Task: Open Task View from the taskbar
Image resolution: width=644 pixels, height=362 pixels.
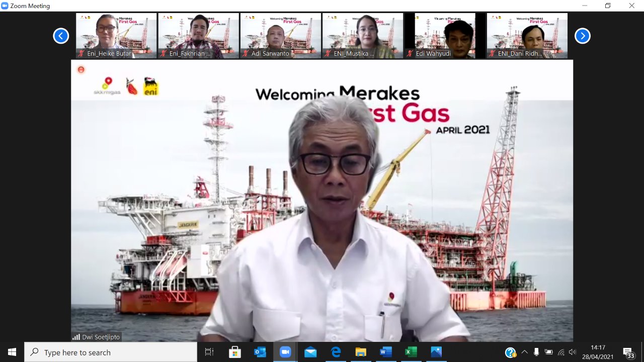Action: click(x=209, y=352)
